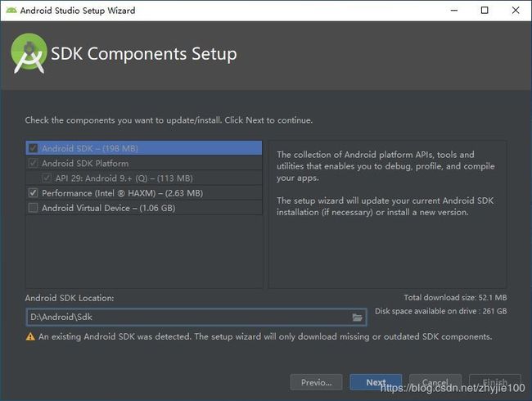The width and height of the screenshot is (532, 401).
Task: Click the component description text panel
Action: [387, 214]
